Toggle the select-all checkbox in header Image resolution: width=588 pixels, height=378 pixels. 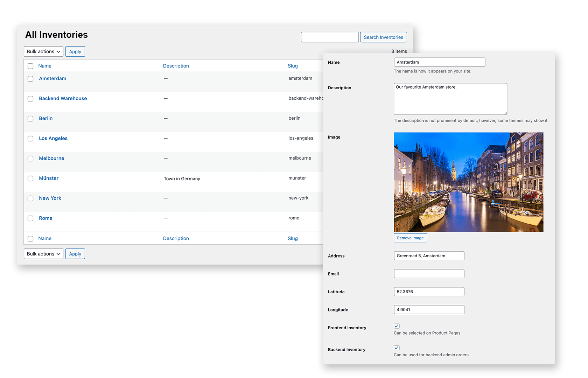tap(30, 66)
